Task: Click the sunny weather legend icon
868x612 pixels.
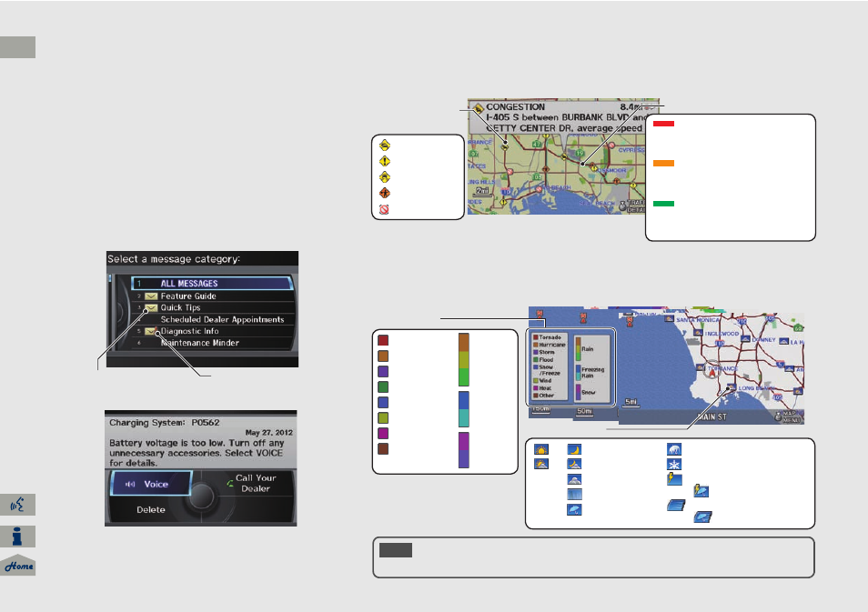Action: [540, 449]
